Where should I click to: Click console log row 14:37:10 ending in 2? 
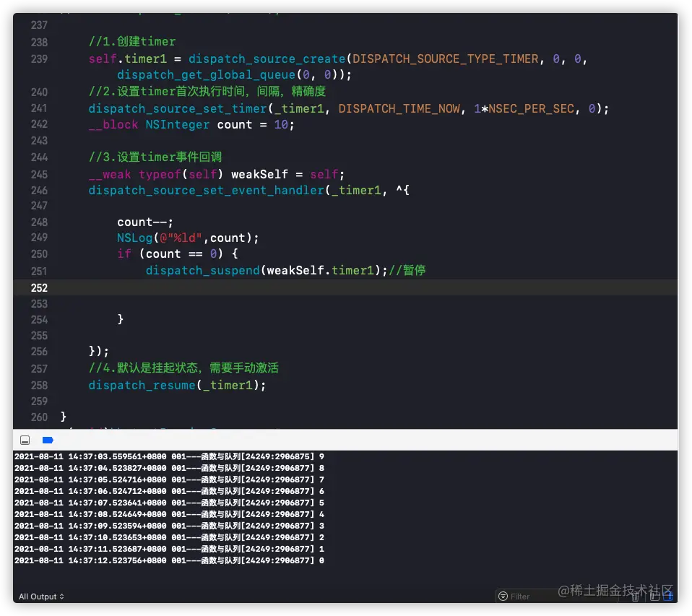click(x=169, y=537)
